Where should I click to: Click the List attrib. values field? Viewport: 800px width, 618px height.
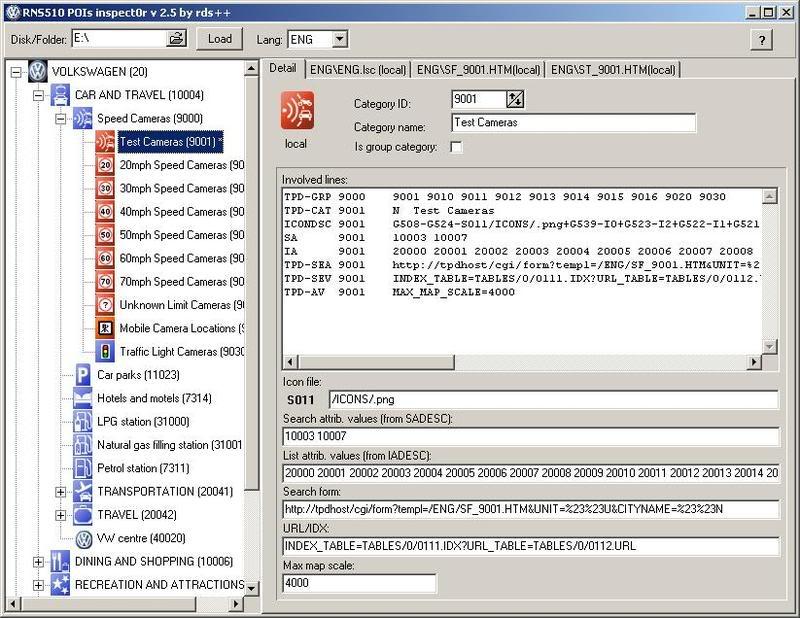(531, 473)
